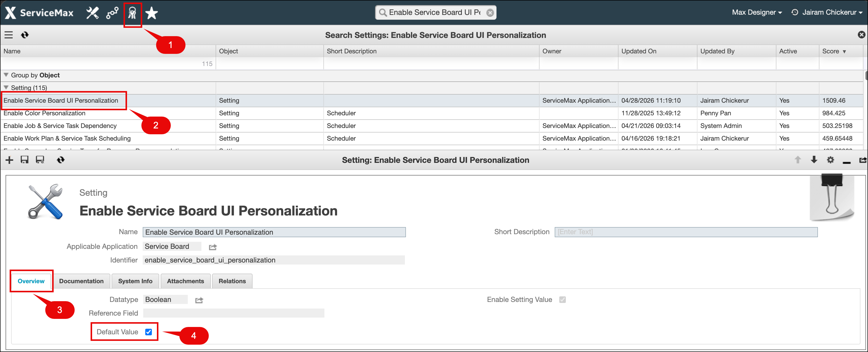Open the Max Designer dropdown
This screenshot has height=352, width=868.
[x=757, y=12]
